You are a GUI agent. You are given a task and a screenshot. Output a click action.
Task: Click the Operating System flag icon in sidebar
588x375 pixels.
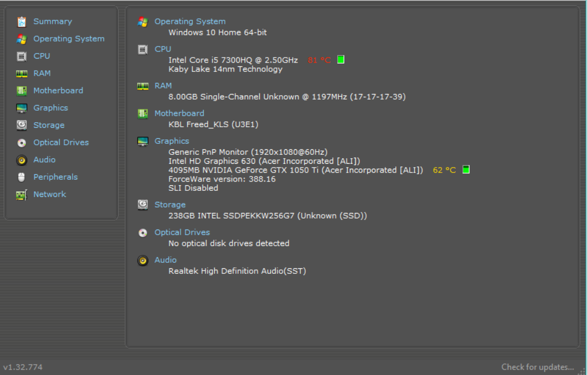point(22,39)
